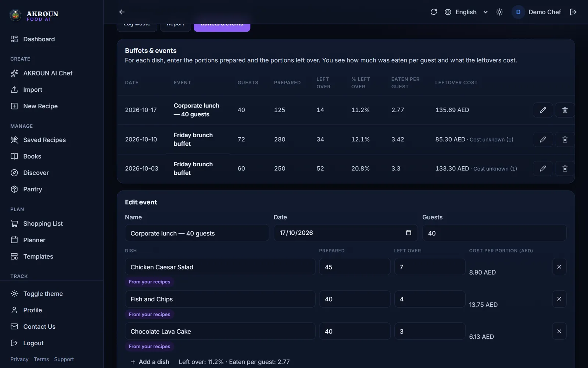Click the logout icon in top bar
This screenshot has width=588, height=368.
pyautogui.click(x=573, y=12)
